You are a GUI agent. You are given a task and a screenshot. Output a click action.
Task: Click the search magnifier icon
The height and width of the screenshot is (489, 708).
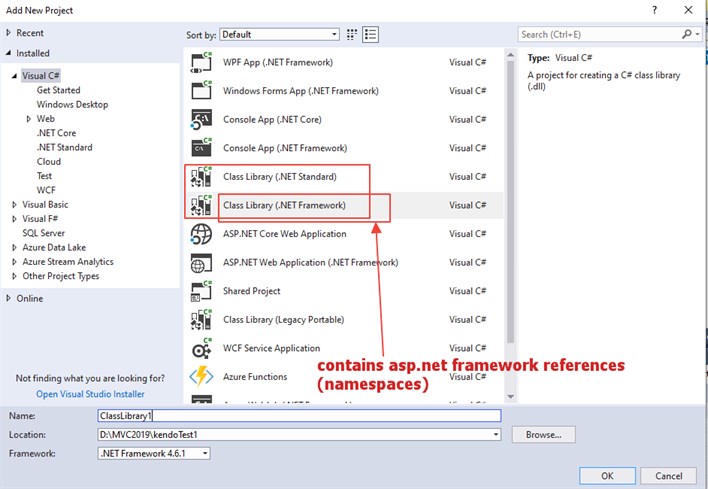(686, 34)
